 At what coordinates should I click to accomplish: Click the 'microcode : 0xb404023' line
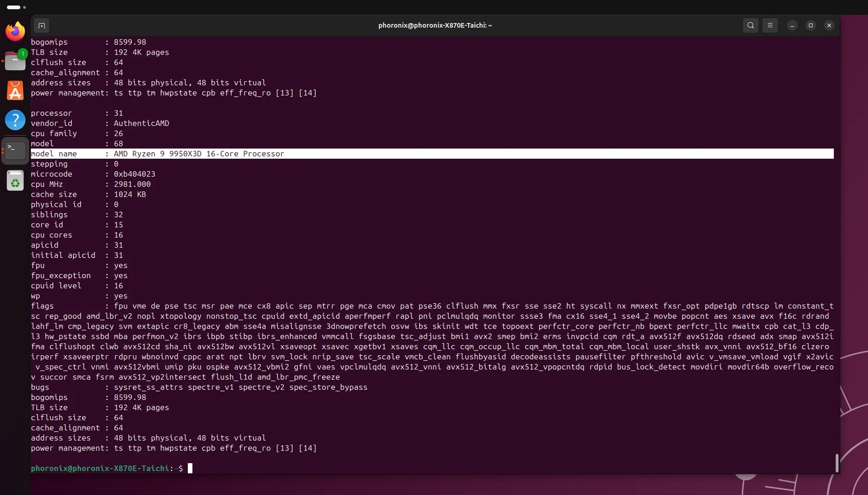point(93,174)
